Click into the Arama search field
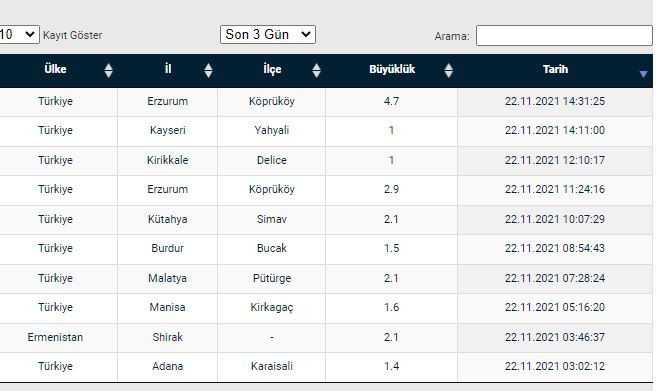Image resolution: width=659 pixels, height=391 pixels. tap(564, 36)
